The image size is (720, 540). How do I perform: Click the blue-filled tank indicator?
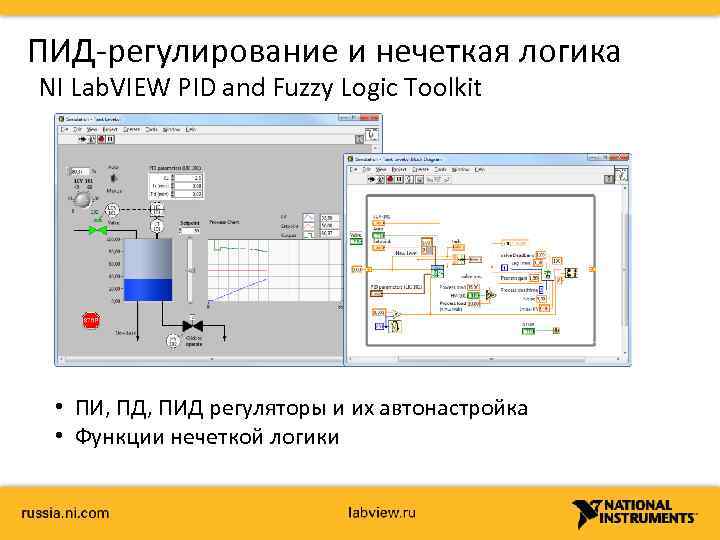[148, 270]
